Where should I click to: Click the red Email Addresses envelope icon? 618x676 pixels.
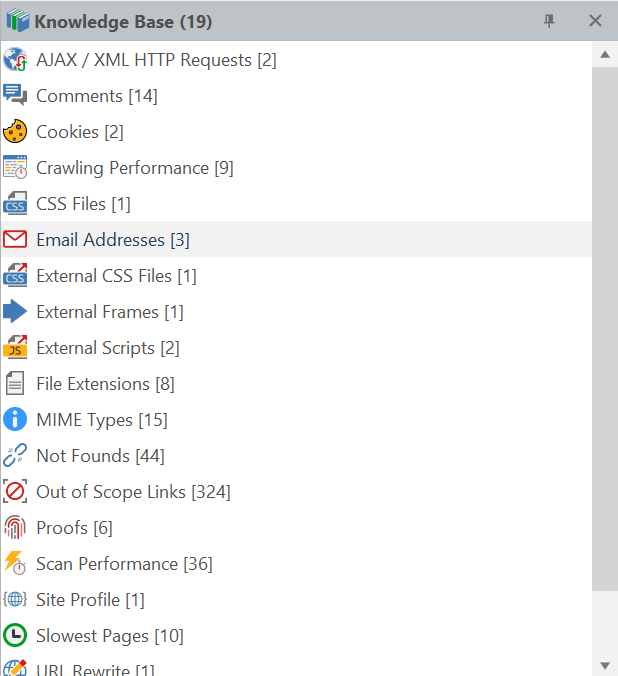tap(15, 240)
